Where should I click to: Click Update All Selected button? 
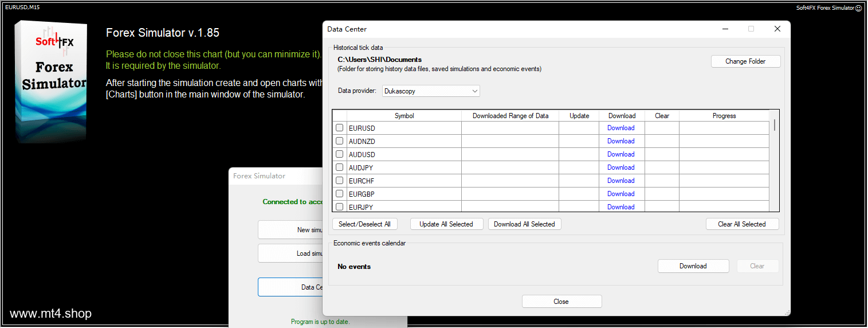(x=446, y=224)
